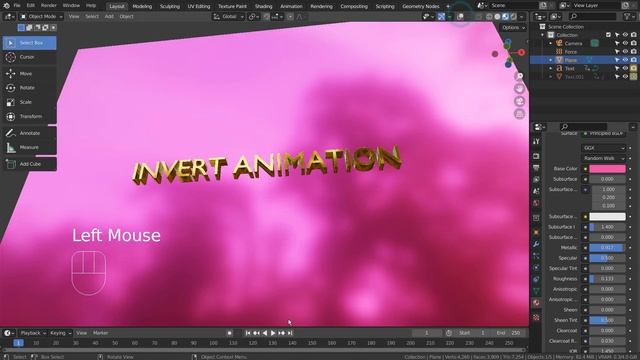Open the viewport Object menu
Viewport: 640px width, 360px height.
tap(127, 17)
